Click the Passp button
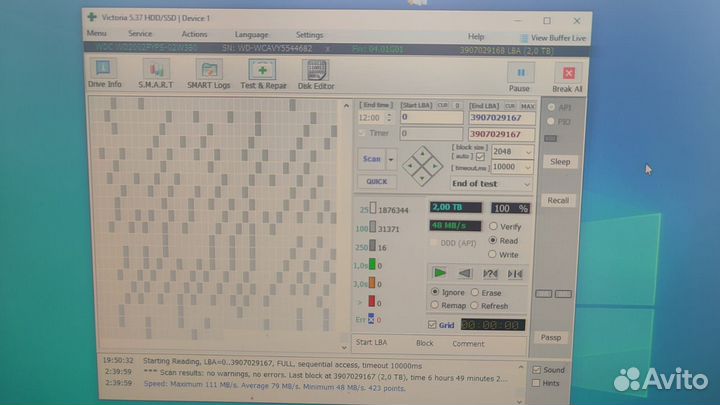The image size is (720, 405). pos(551,338)
